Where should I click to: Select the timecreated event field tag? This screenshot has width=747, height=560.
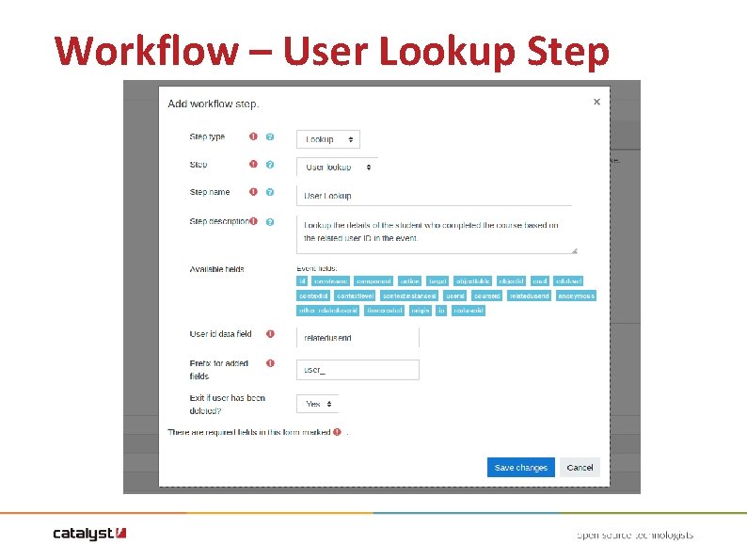click(x=385, y=311)
